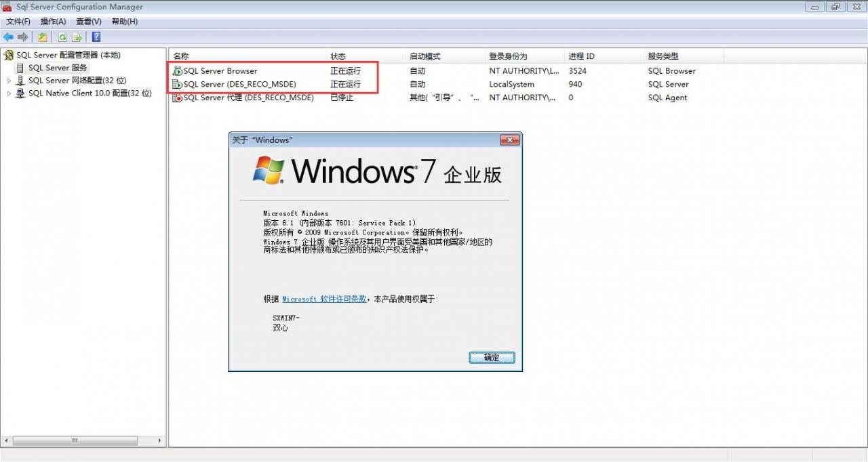Open the Microsoft 软件许可条款 link
This screenshot has width=868, height=462.
coord(325,299)
